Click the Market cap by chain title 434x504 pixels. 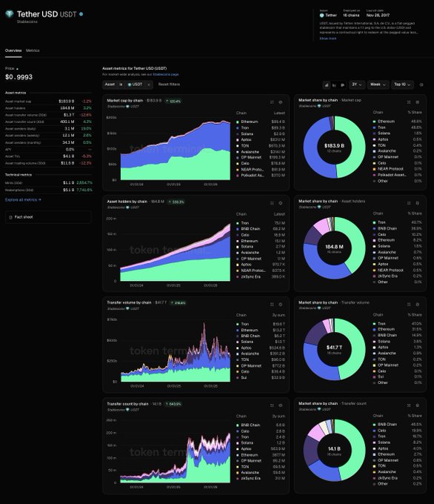(x=124, y=101)
